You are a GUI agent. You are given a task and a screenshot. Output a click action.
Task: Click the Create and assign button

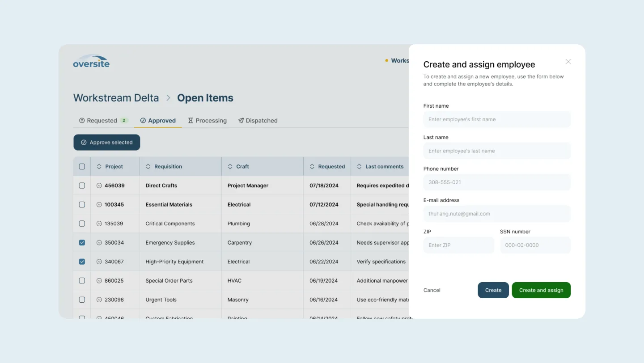click(541, 290)
